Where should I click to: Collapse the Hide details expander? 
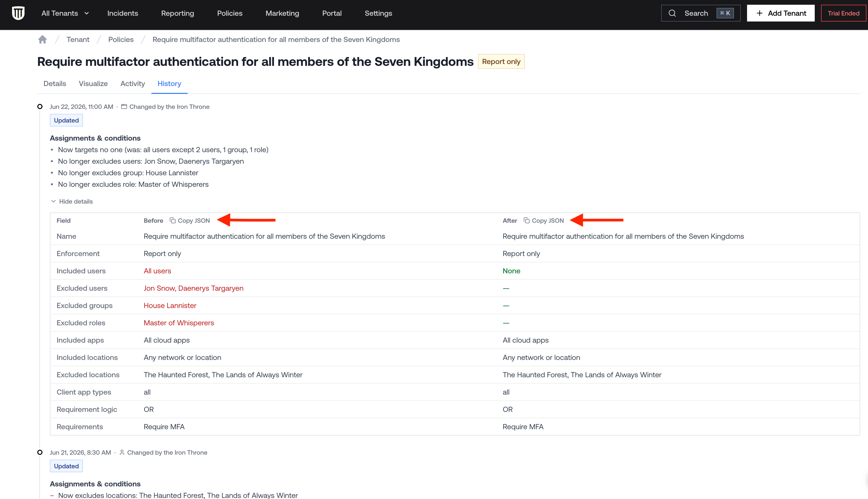point(72,201)
